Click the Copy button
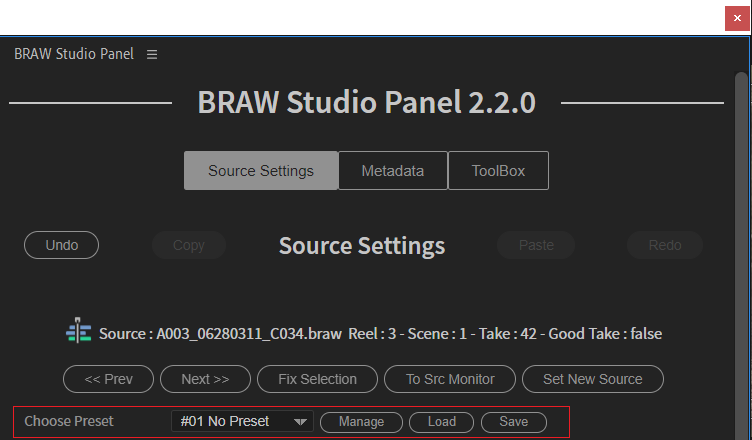752x440 pixels. [188, 245]
